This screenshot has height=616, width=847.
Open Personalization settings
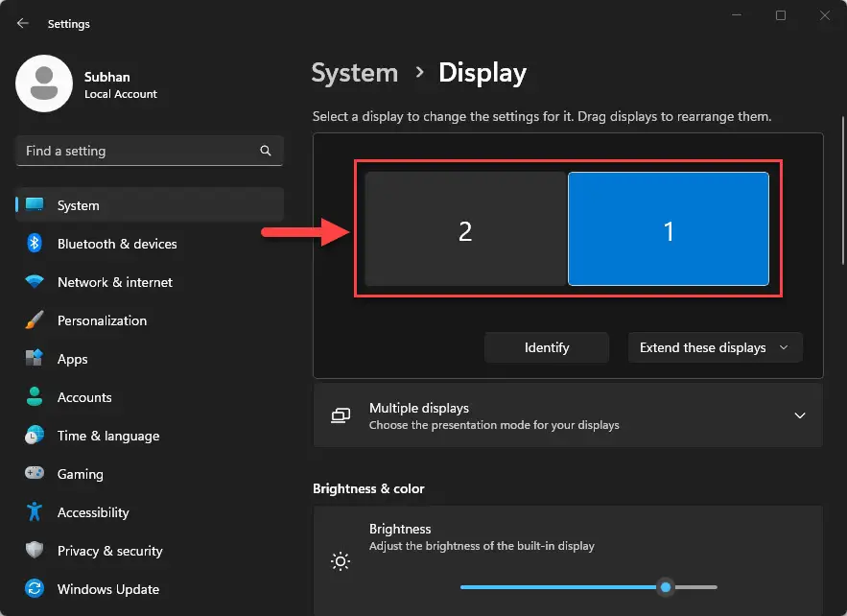click(150, 320)
